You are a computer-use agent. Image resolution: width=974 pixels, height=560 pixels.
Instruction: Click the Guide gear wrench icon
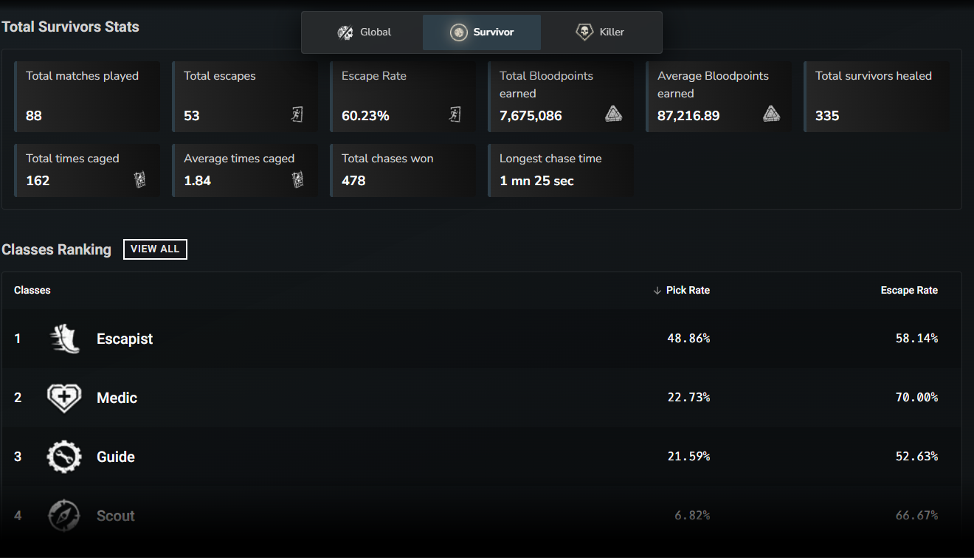[x=64, y=457]
